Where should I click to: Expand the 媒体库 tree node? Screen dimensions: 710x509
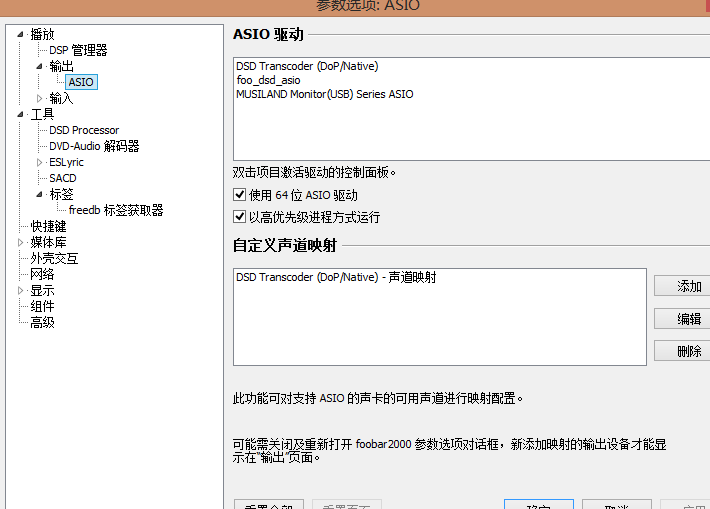[x=21, y=242]
